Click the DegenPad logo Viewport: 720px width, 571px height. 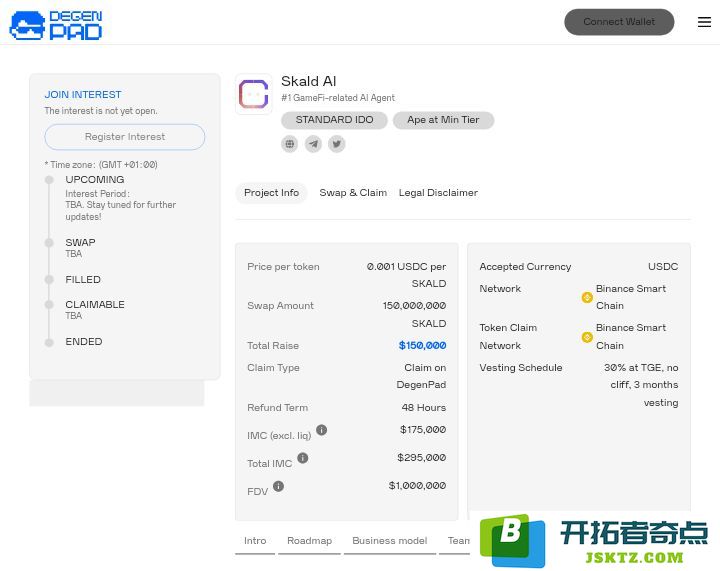(x=56, y=25)
